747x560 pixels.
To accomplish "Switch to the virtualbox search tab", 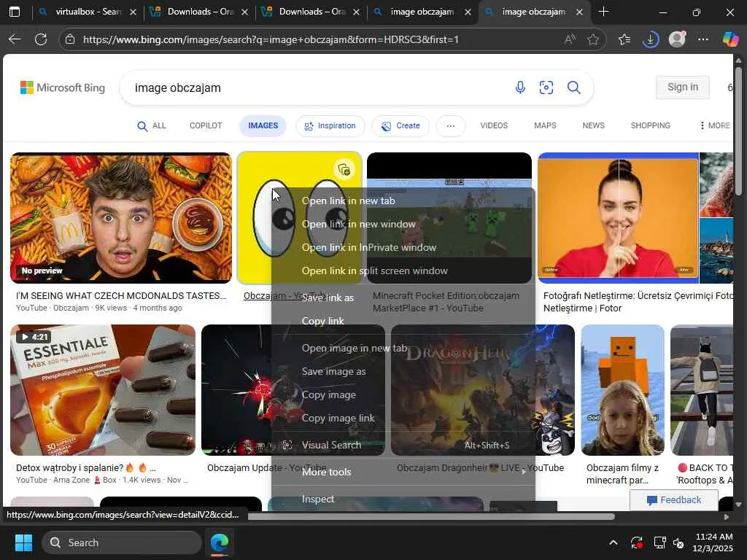I will pyautogui.click(x=88, y=12).
